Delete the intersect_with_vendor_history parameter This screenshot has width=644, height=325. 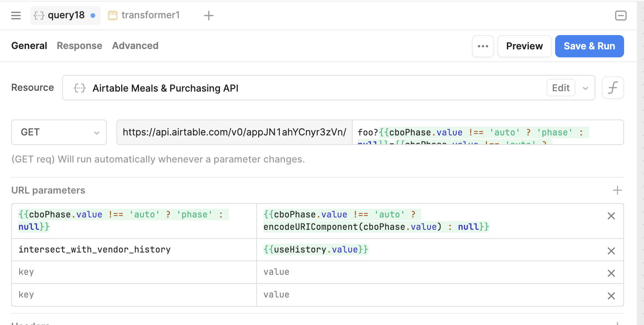611,251
